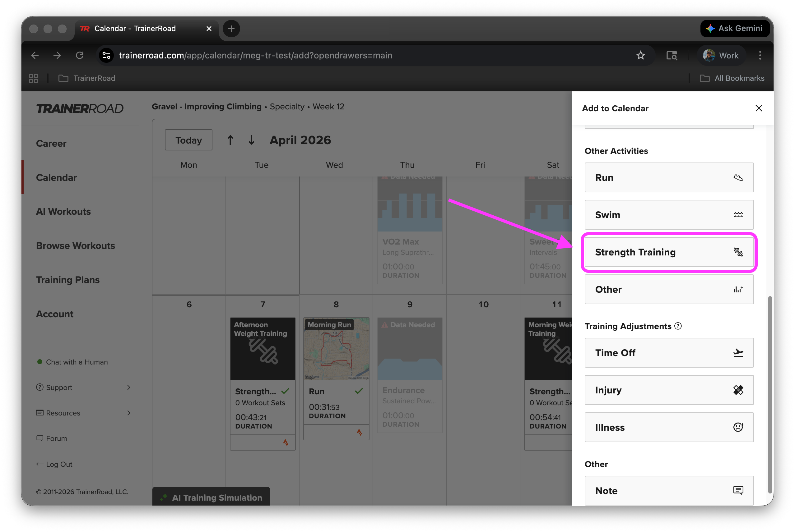Image resolution: width=795 pixels, height=532 pixels.
Task: Click the swim waves icon
Action: coord(738,215)
